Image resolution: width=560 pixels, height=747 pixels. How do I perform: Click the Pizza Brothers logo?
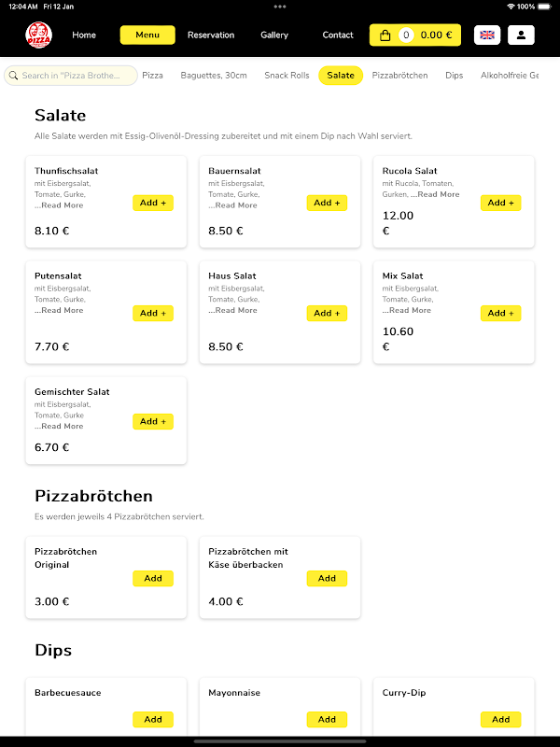(38, 35)
